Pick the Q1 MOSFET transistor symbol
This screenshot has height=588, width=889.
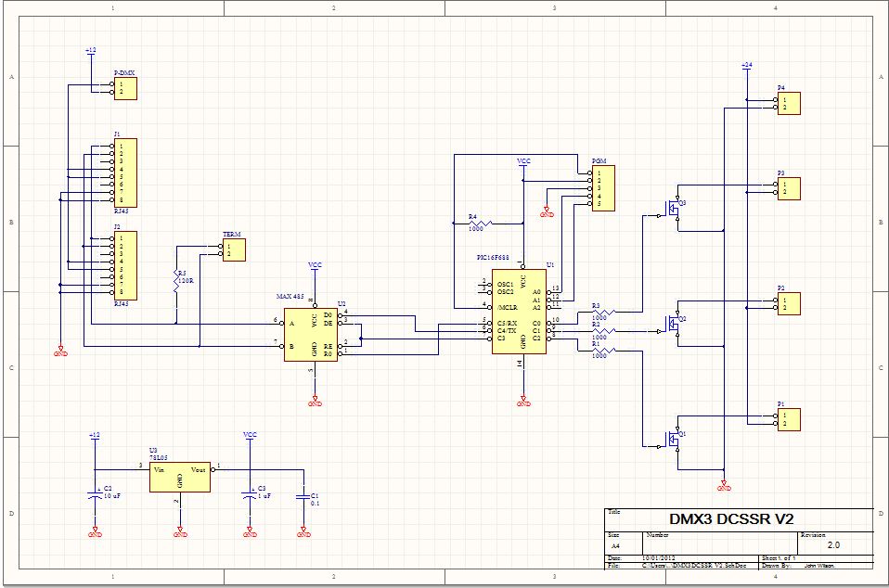pyautogui.click(x=672, y=440)
